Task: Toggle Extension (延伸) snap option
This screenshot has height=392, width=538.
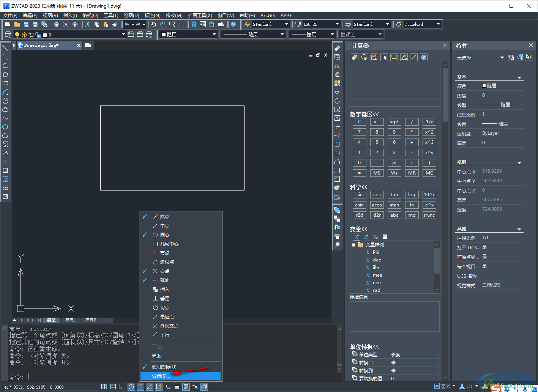Action: [181, 280]
